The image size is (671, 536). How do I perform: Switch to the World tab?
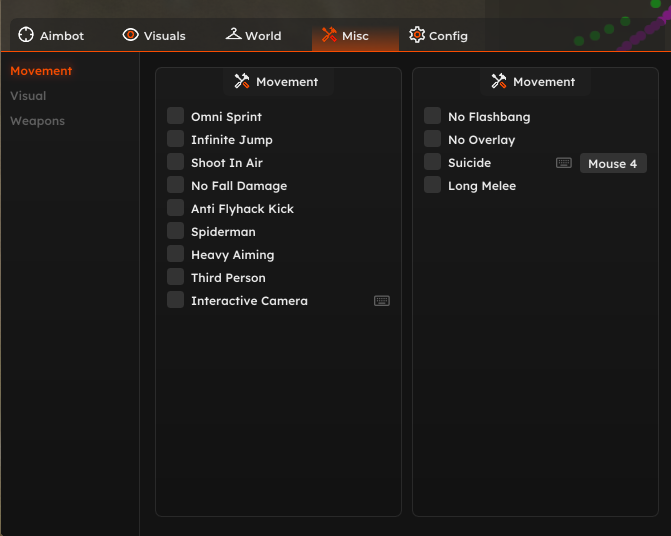[x=253, y=35]
